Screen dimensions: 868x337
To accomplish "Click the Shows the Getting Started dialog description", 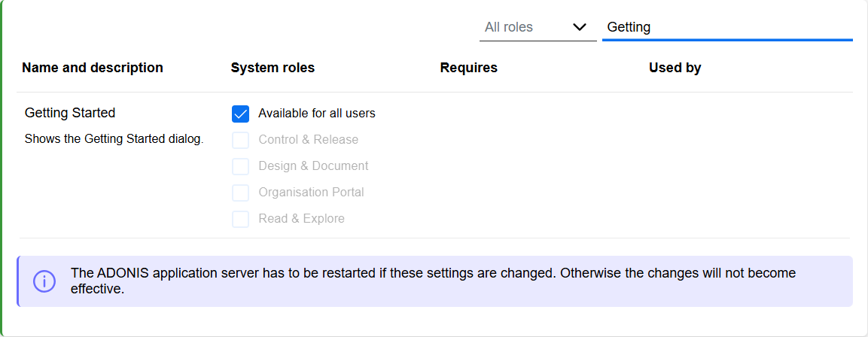I will pyautogui.click(x=114, y=139).
